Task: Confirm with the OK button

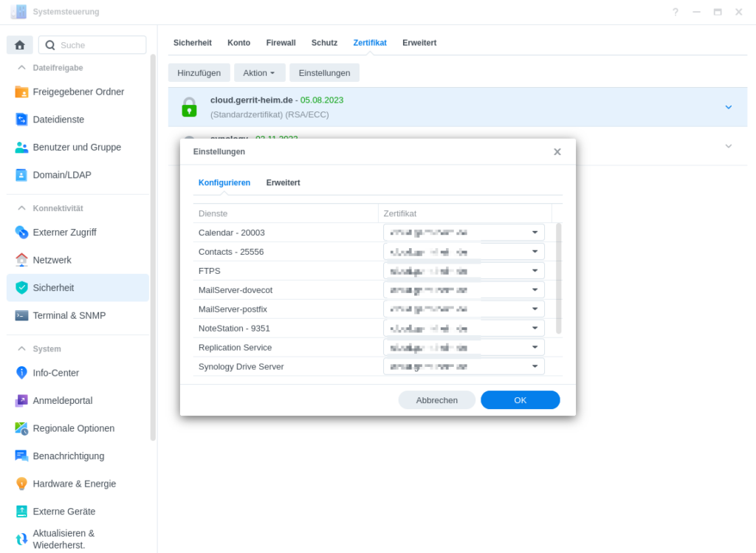Action: tap(520, 400)
